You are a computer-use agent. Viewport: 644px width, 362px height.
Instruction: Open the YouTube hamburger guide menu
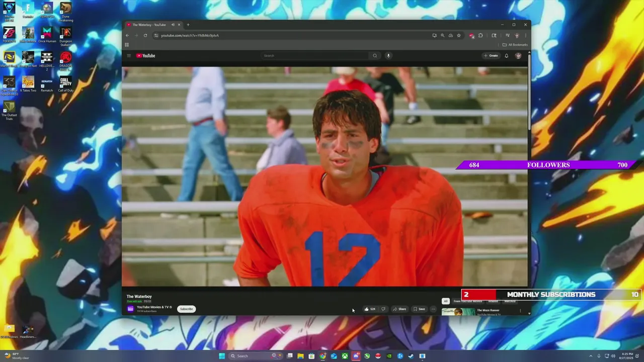129,56
